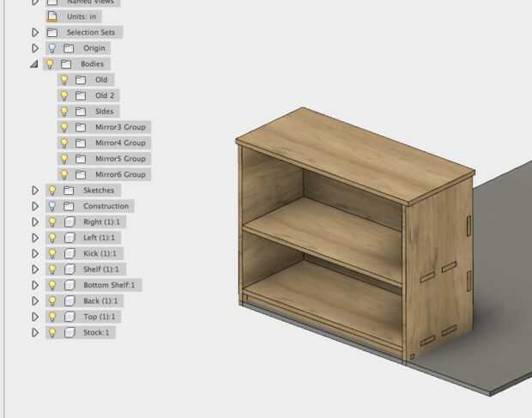This screenshot has width=532, height=418.
Task: Click the Mirror3 Group folder icon
Action: point(81,127)
